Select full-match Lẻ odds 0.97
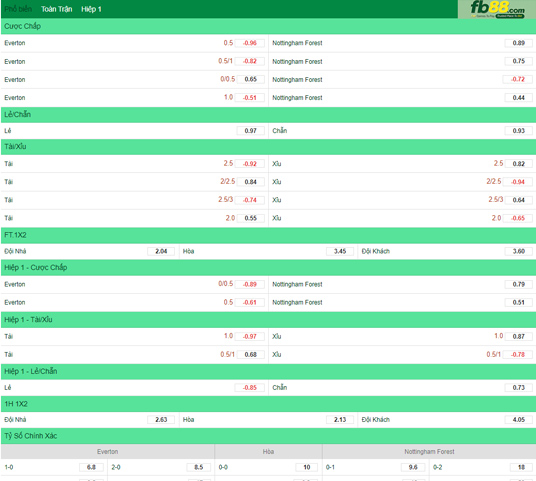Viewport: 536px width, 481px height. click(250, 131)
